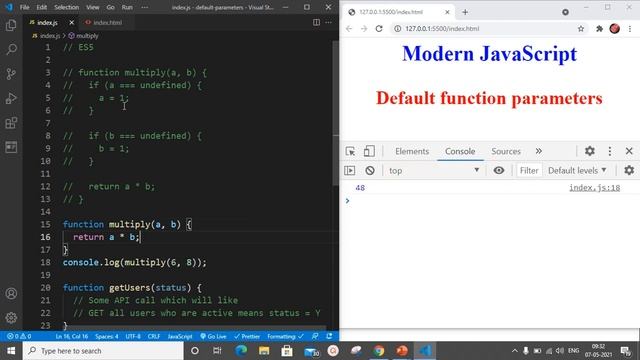The width and height of the screenshot is (640, 360).
Task: Click the feedback icon in status bar
Action: click(x=315, y=336)
